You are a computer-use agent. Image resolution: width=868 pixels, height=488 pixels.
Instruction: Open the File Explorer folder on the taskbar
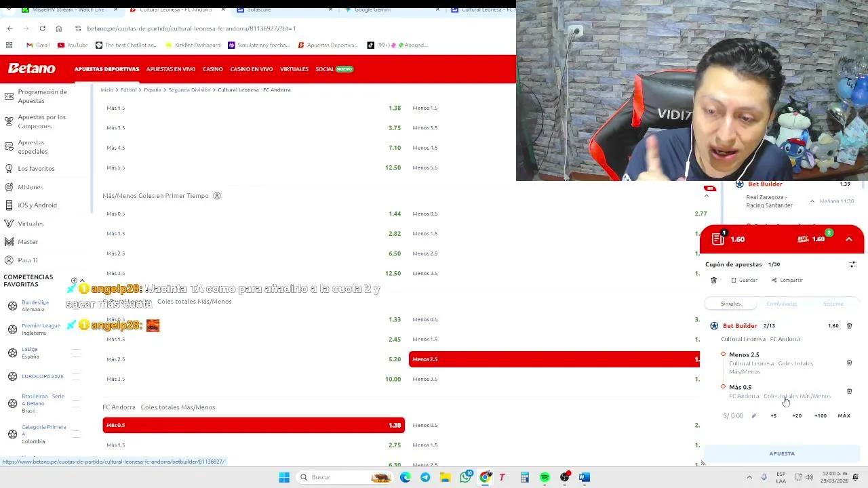(x=445, y=477)
